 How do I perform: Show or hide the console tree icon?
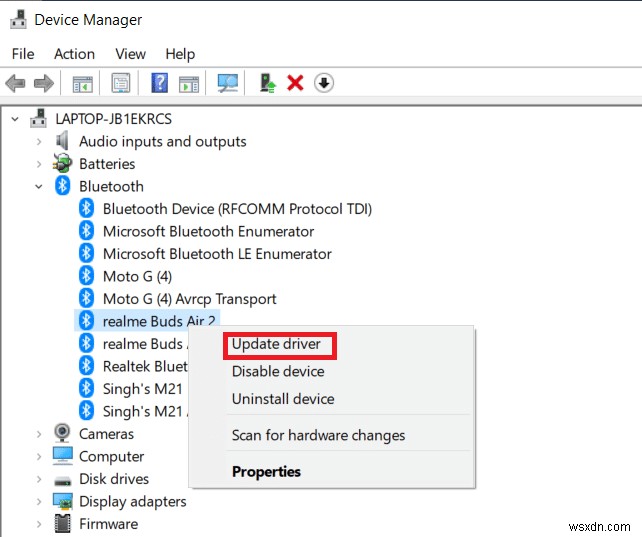click(82, 83)
